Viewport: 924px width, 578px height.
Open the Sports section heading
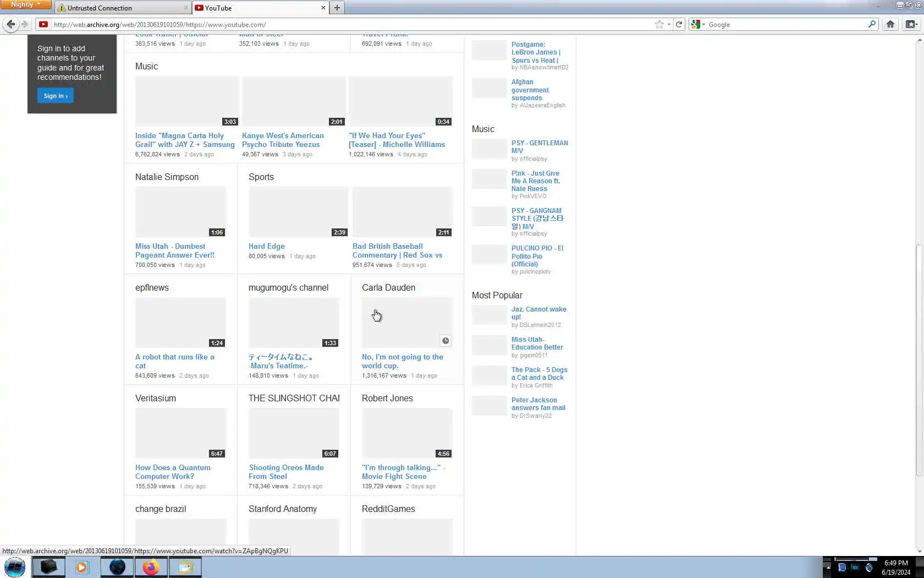[261, 177]
